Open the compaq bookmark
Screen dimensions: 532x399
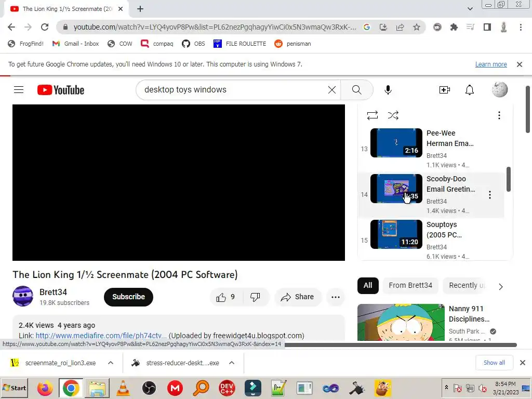[x=157, y=44]
